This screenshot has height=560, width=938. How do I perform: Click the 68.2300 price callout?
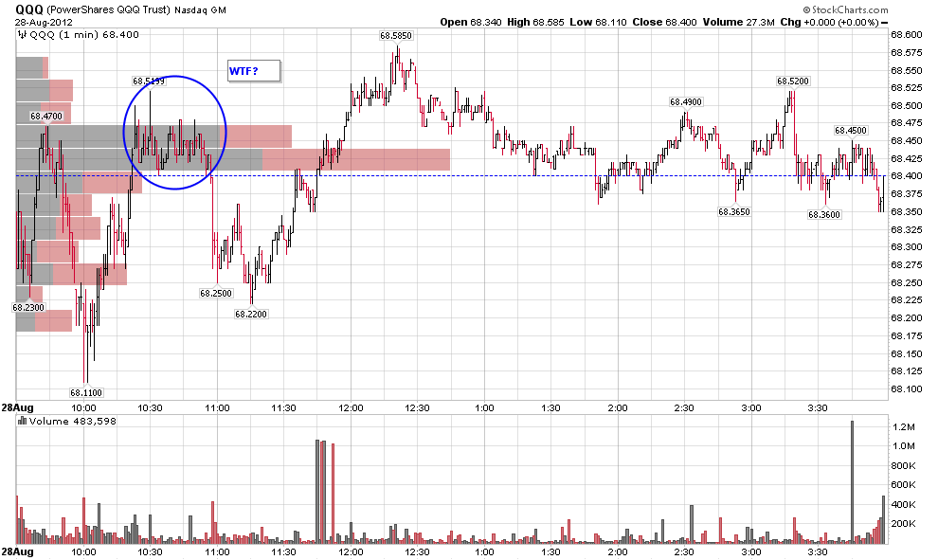coord(28,308)
